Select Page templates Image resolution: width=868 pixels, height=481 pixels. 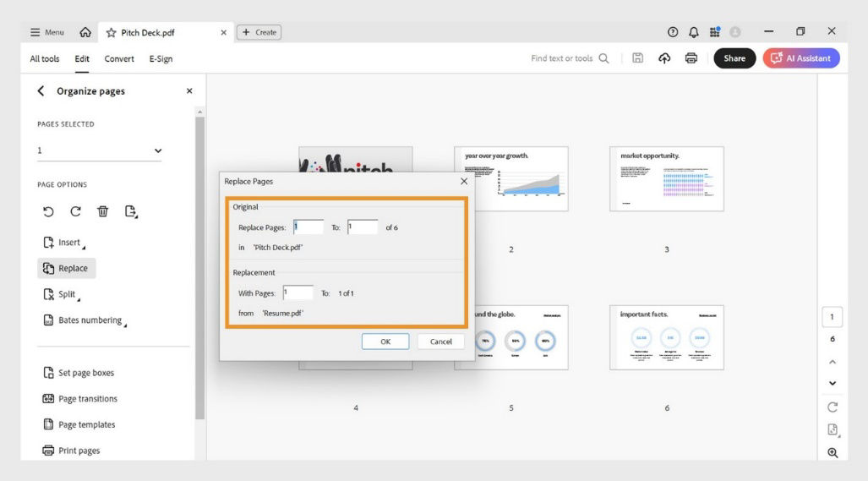[79, 424]
